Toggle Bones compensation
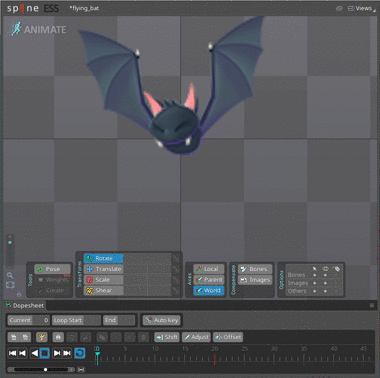 pyautogui.click(x=255, y=269)
